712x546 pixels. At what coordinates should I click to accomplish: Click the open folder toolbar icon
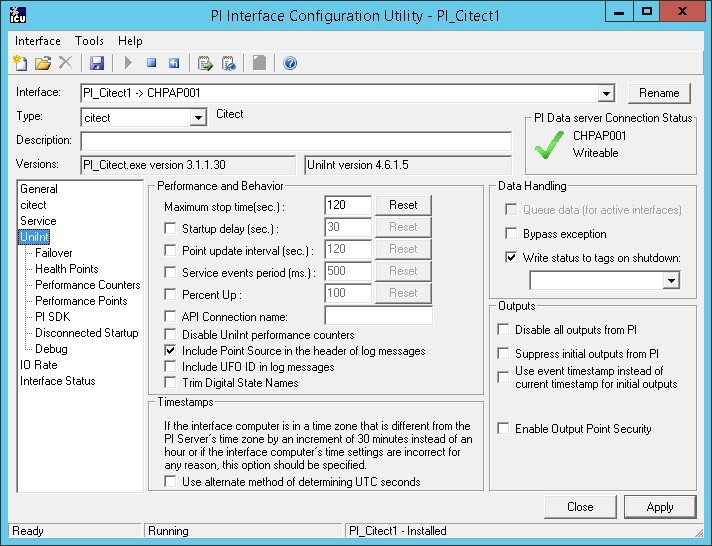click(x=43, y=63)
